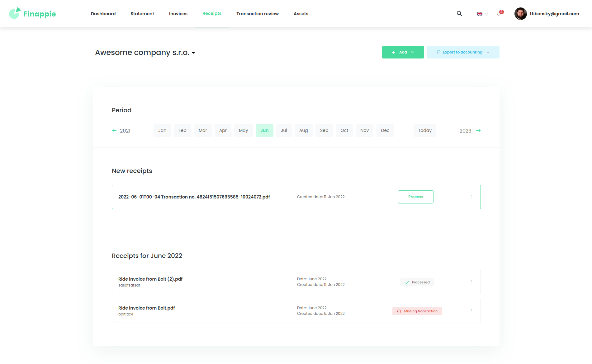The image size is (592, 364).
Task: Open the Statement tab
Action: [x=142, y=14]
